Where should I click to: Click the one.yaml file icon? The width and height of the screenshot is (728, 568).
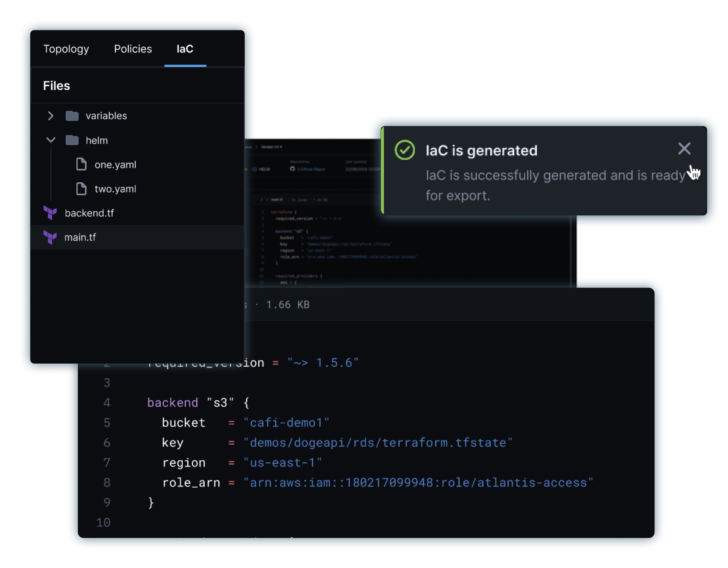tap(81, 164)
